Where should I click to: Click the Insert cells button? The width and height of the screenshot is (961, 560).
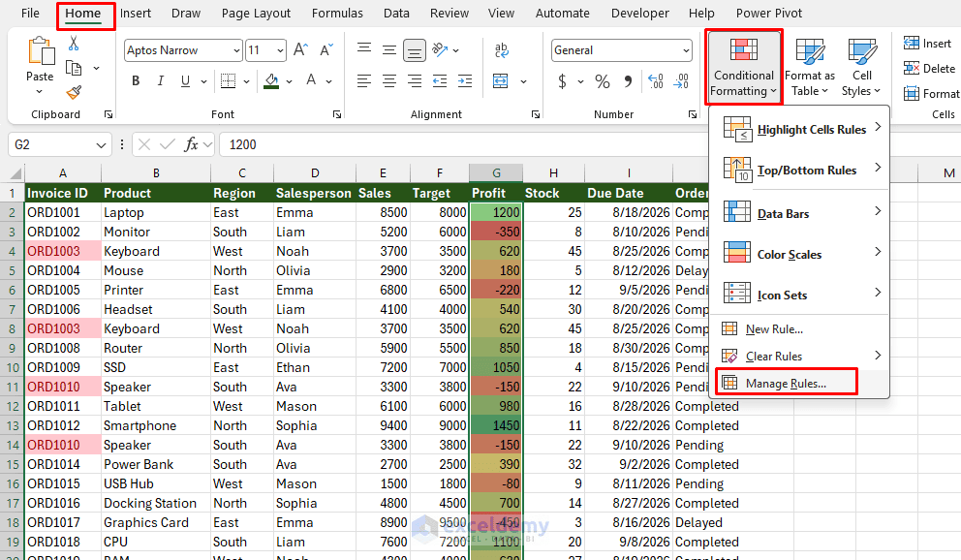pyautogui.click(x=927, y=43)
